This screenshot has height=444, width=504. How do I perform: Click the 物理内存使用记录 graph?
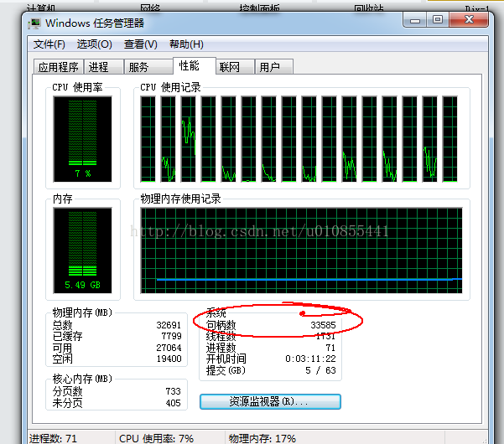pyautogui.click(x=302, y=250)
